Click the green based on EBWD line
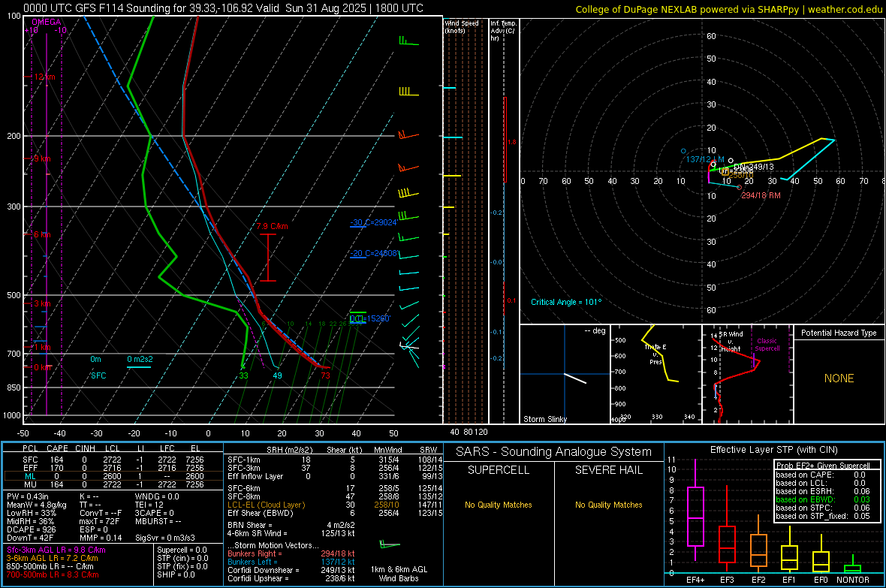Screen dimensions: 886x588 coord(823,499)
